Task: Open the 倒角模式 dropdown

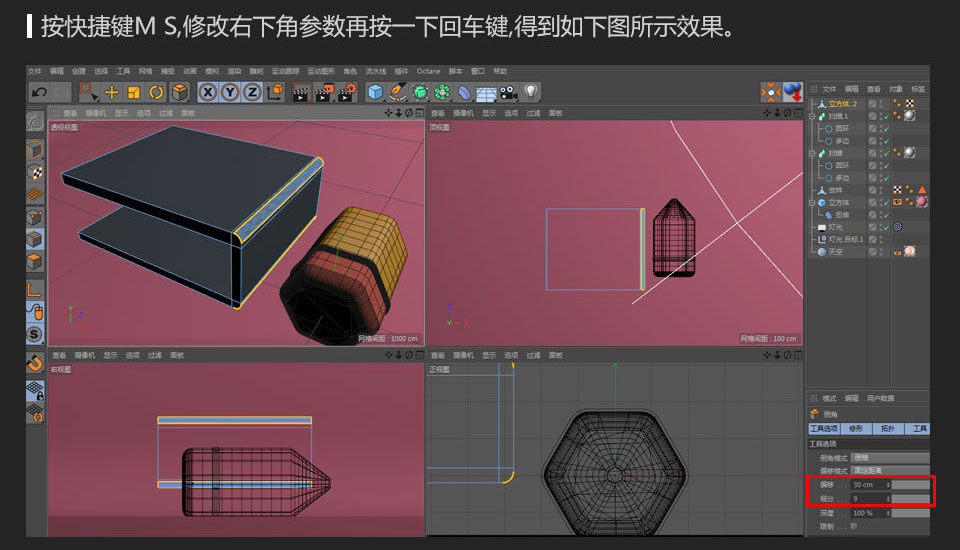Action: tap(890, 458)
